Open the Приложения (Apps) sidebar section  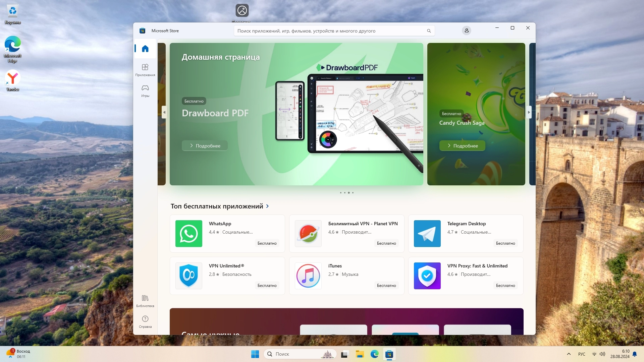click(145, 70)
